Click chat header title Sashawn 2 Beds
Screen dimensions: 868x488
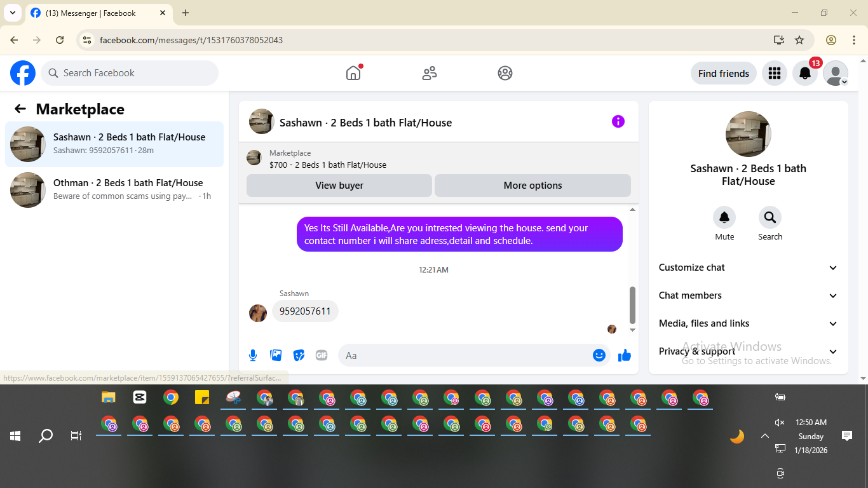click(x=365, y=123)
